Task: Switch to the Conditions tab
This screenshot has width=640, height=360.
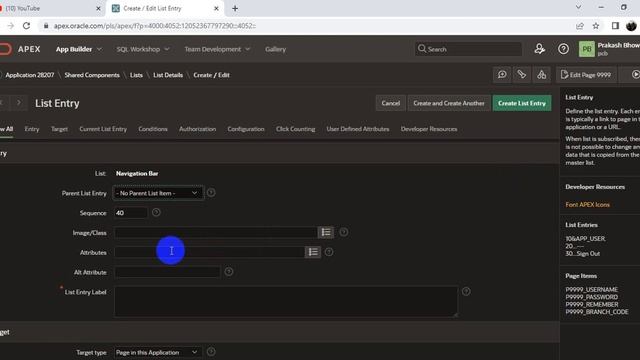Action: [153, 129]
